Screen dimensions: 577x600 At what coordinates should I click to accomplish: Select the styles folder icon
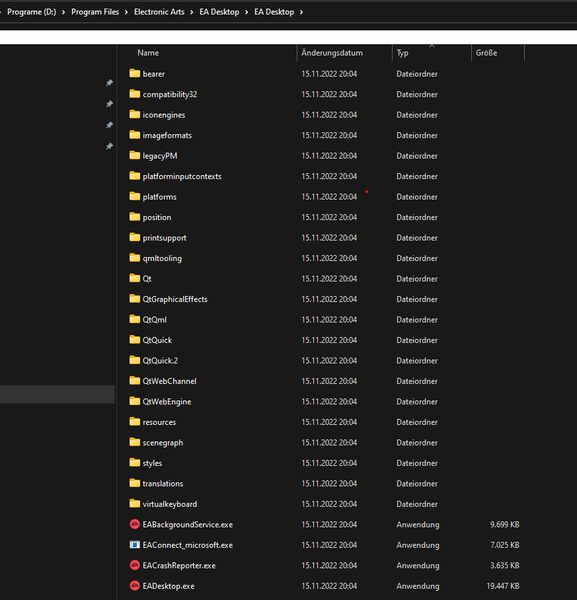[x=134, y=463]
